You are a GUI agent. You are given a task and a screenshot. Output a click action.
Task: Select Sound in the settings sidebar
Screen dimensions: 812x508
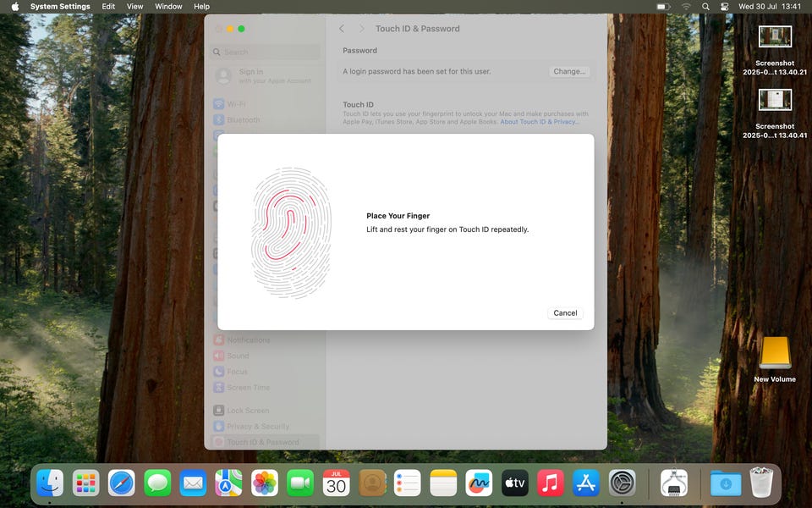(x=266, y=356)
